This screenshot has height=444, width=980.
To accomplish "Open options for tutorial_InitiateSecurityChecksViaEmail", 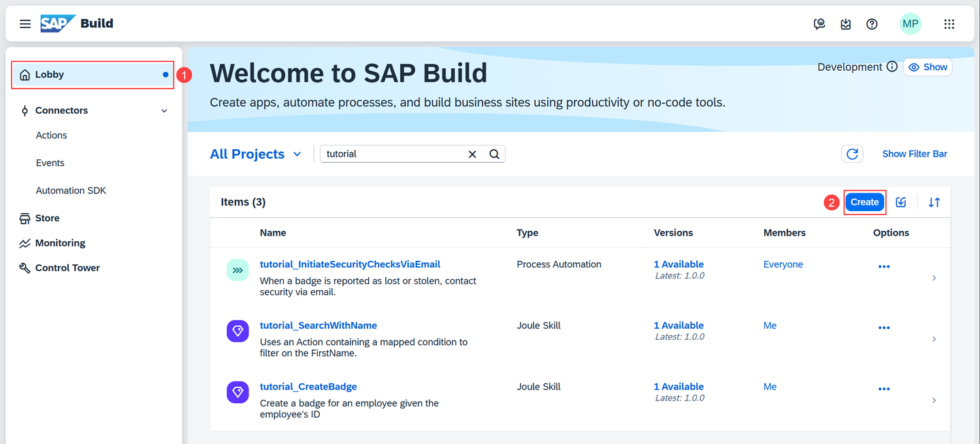I will click(x=884, y=267).
